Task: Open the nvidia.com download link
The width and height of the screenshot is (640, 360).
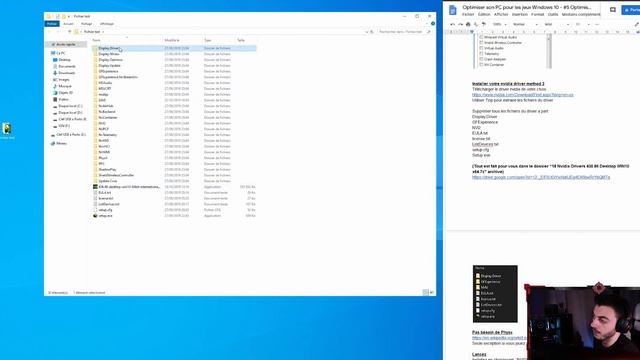Action: 523,95
